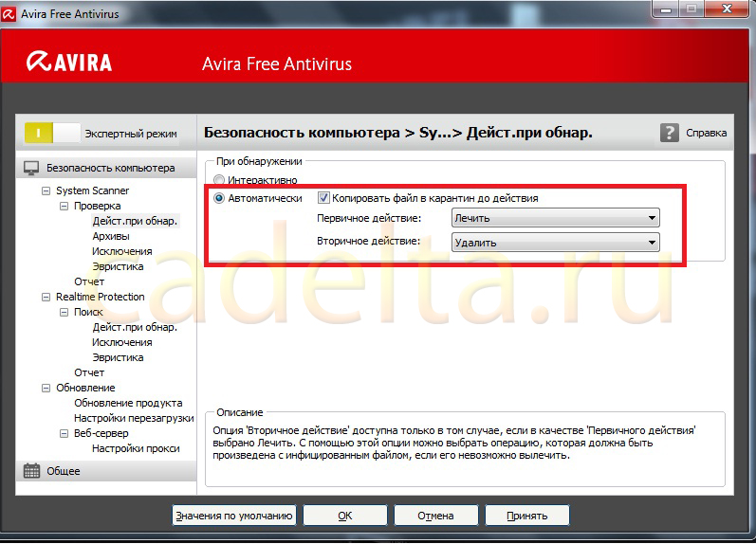Select Эвристика under Поиск
Viewport: 756px width, 544px height.
click(x=118, y=357)
